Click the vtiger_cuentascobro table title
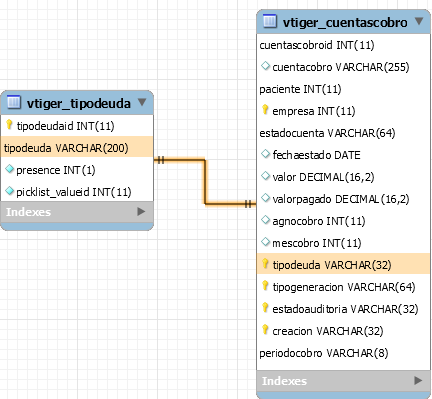Image resolution: width=432 pixels, height=399 pixels. pos(345,22)
